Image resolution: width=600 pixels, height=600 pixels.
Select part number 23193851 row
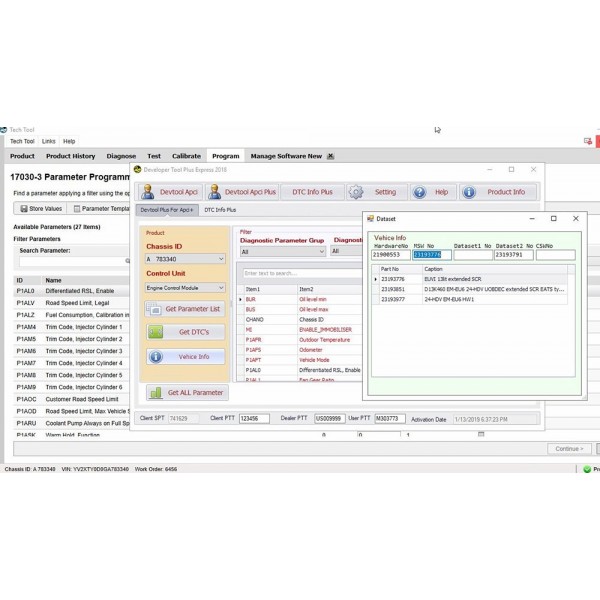pyautogui.click(x=470, y=289)
